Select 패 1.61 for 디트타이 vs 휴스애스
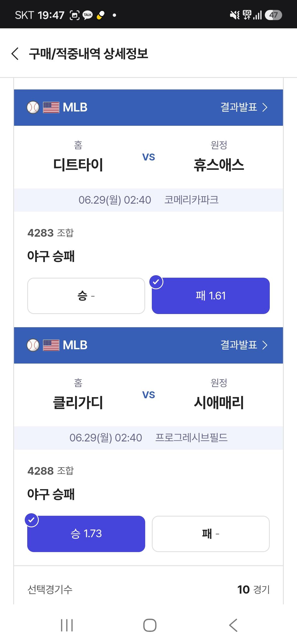The height and width of the screenshot is (644, 297). tap(211, 296)
